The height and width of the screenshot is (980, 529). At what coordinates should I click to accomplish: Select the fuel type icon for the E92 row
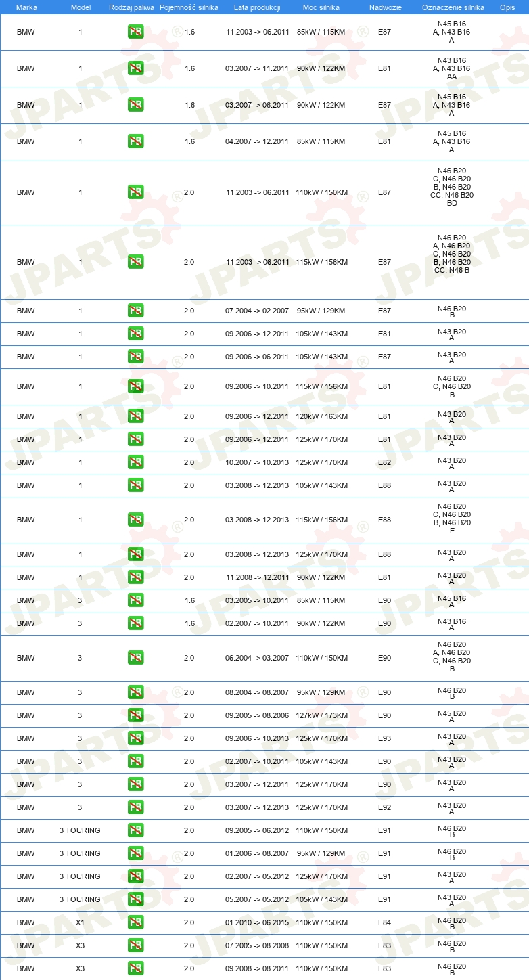pyautogui.click(x=135, y=807)
